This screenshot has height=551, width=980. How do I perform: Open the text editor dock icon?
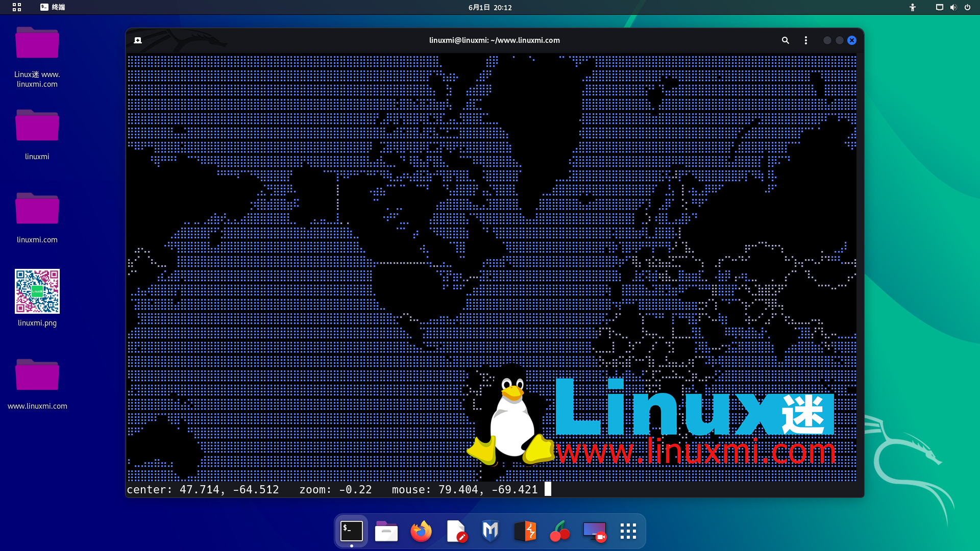pyautogui.click(x=456, y=531)
